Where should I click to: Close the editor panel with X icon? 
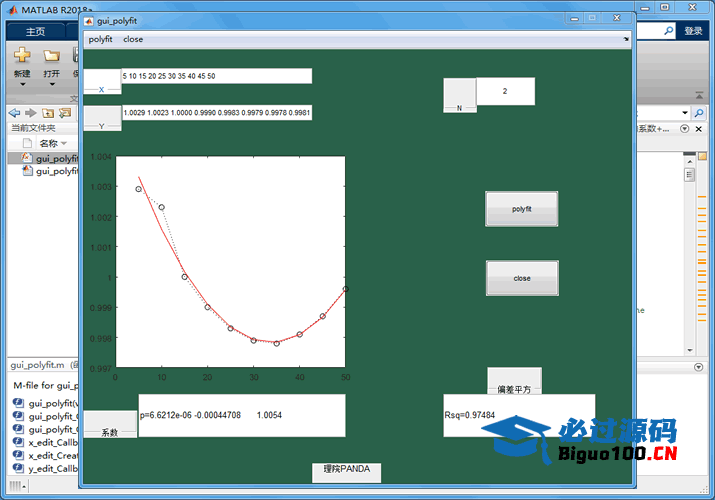point(698,129)
